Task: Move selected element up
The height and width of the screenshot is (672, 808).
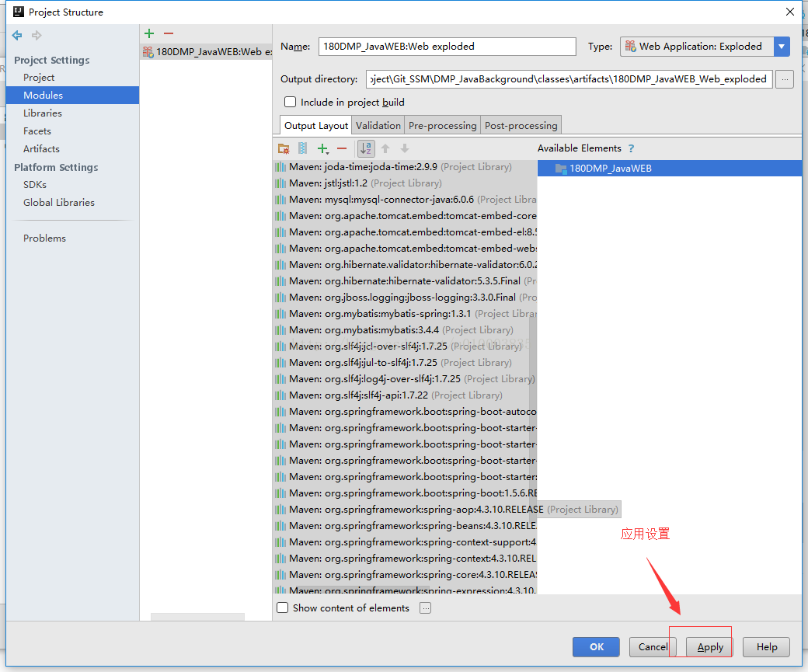Action: coord(385,148)
